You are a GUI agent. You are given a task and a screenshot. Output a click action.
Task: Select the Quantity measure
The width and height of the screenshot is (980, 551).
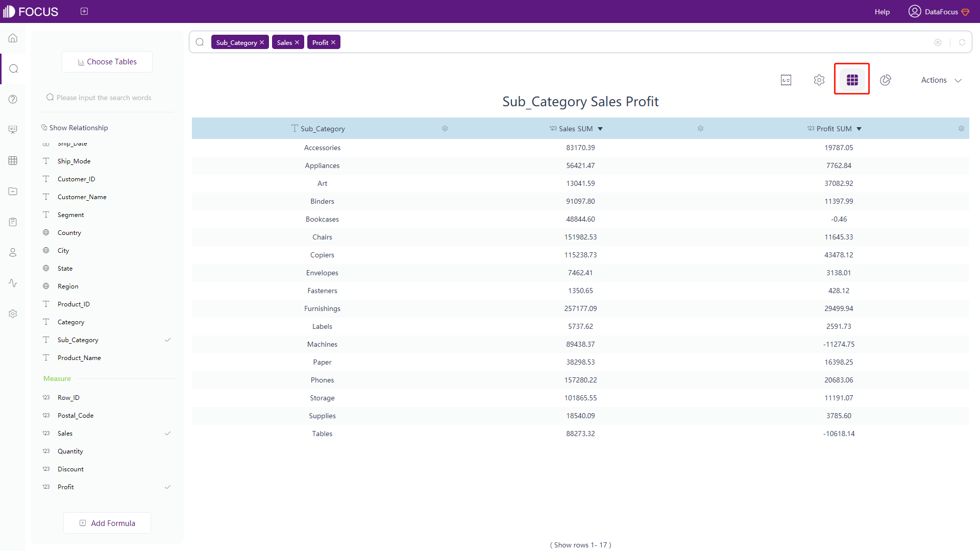pyautogui.click(x=70, y=451)
